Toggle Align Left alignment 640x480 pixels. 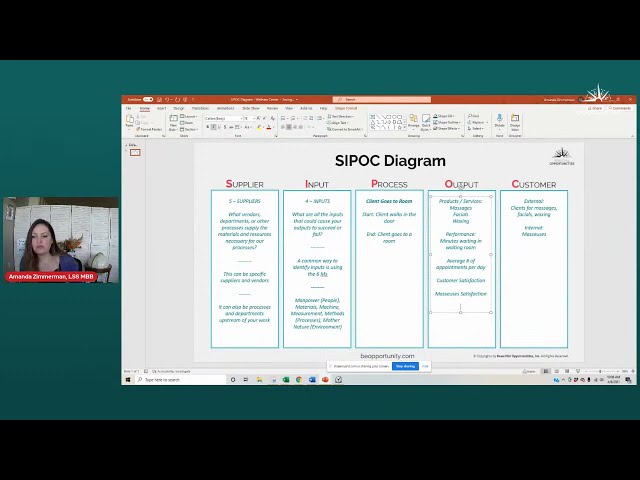pos(283,127)
